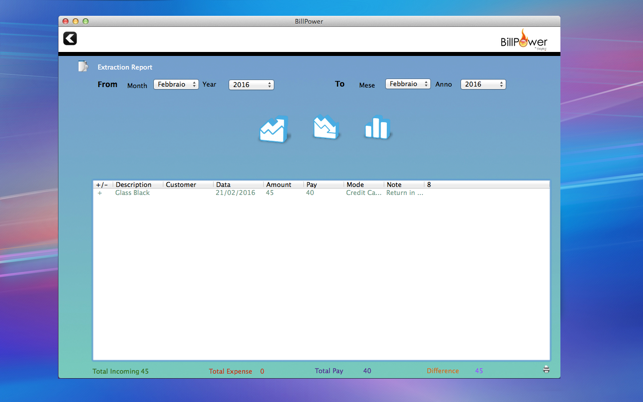Image resolution: width=643 pixels, height=402 pixels.
Task: Click the Credit Ca... mode cell
Action: [363, 193]
